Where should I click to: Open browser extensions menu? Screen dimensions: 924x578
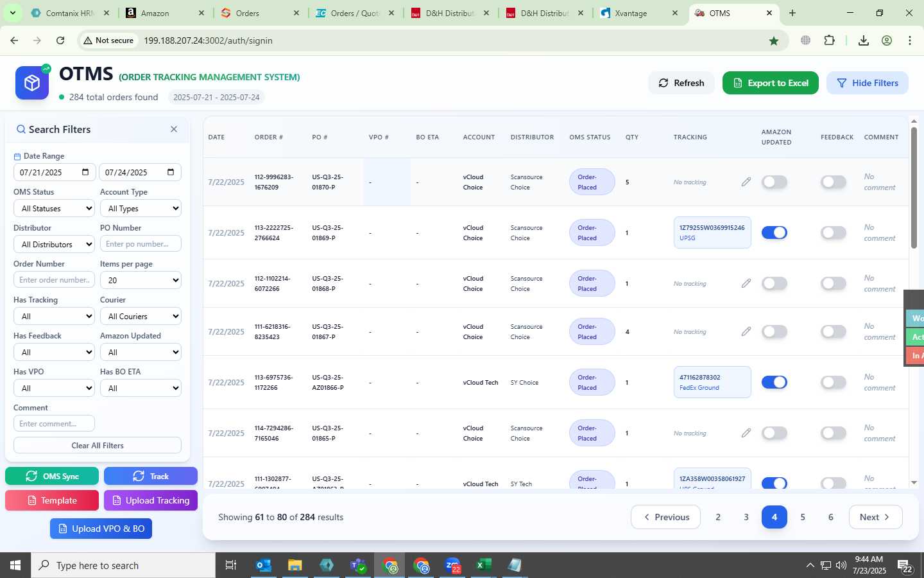[x=829, y=40]
